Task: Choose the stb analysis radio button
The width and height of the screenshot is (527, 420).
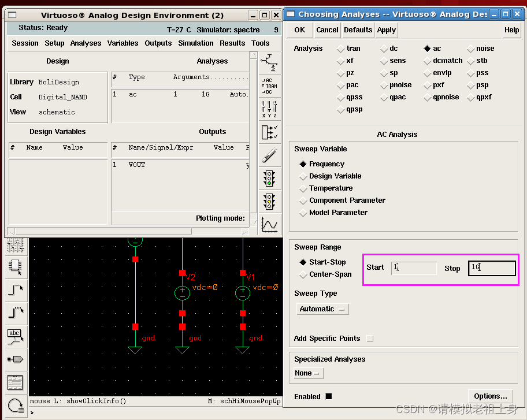Action: [x=477, y=61]
